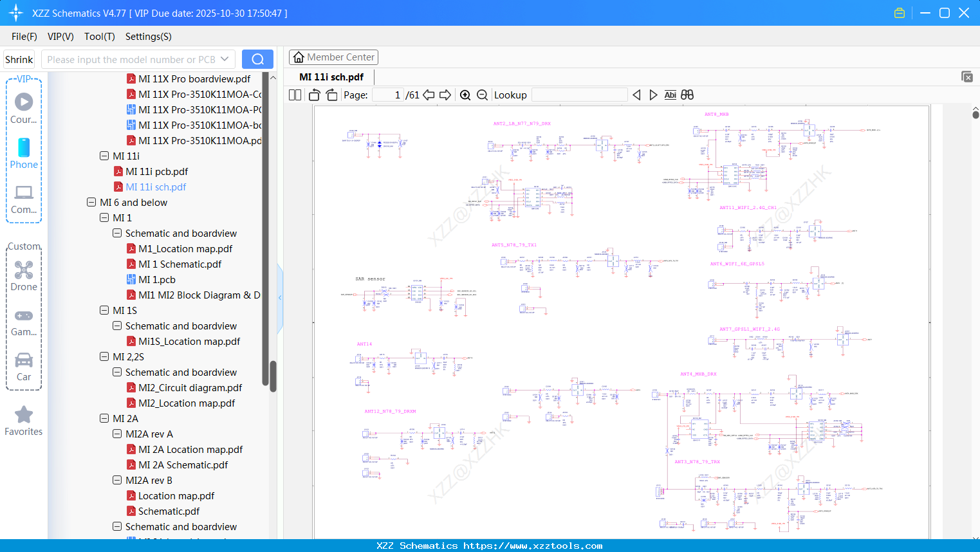980x552 pixels.
Task: Collapse the MI 6 and below folder
Action: click(91, 202)
